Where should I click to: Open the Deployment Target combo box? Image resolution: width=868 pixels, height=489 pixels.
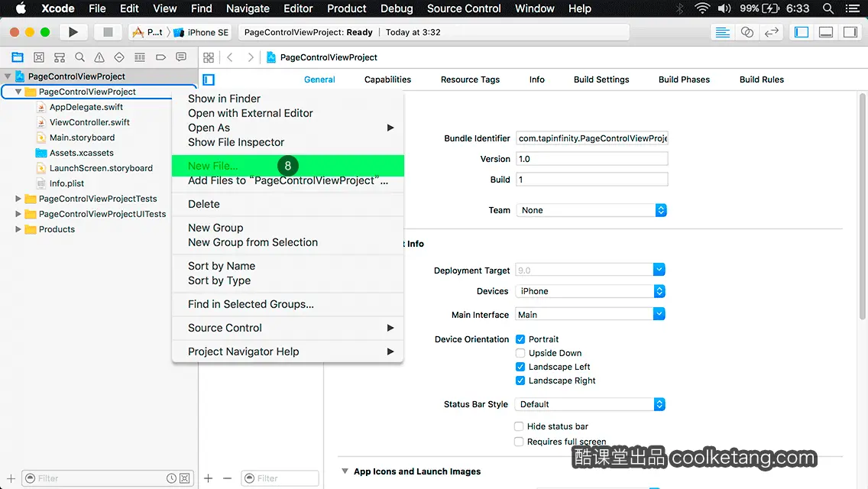coord(590,270)
